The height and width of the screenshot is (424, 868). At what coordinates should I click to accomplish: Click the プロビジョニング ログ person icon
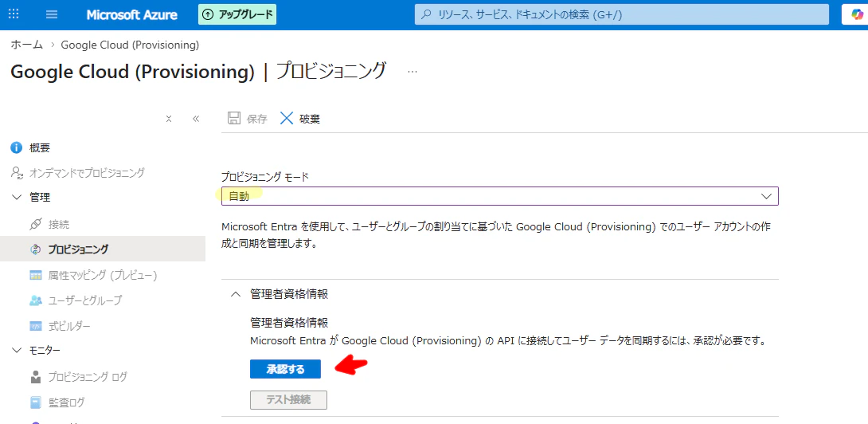pyautogui.click(x=35, y=377)
